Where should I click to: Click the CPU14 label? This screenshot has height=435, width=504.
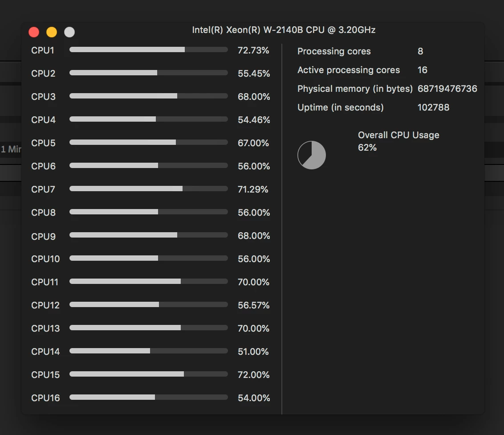pyautogui.click(x=45, y=352)
